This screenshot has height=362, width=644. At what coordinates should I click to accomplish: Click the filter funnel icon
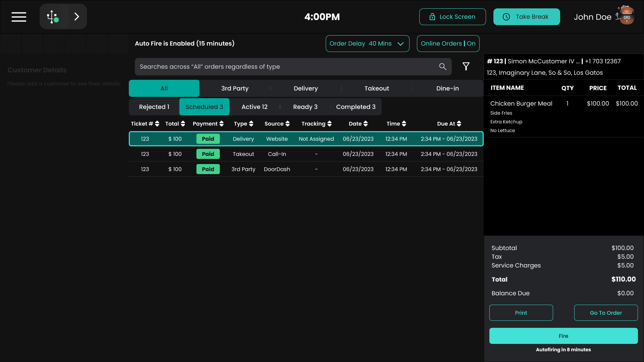pos(466,66)
